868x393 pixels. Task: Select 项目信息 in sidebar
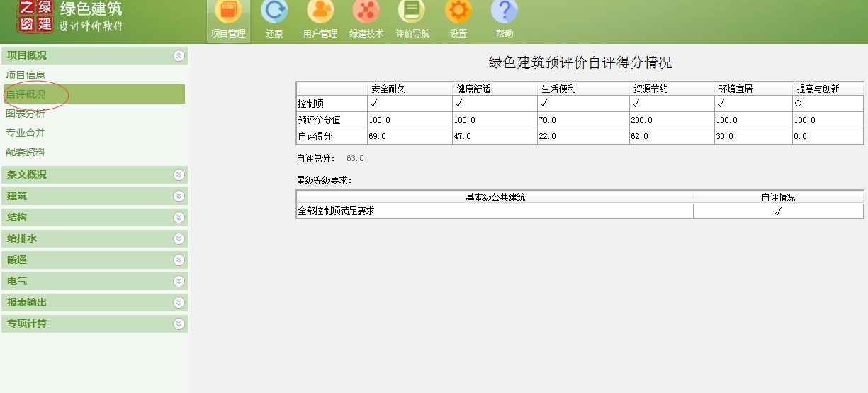tap(26, 75)
